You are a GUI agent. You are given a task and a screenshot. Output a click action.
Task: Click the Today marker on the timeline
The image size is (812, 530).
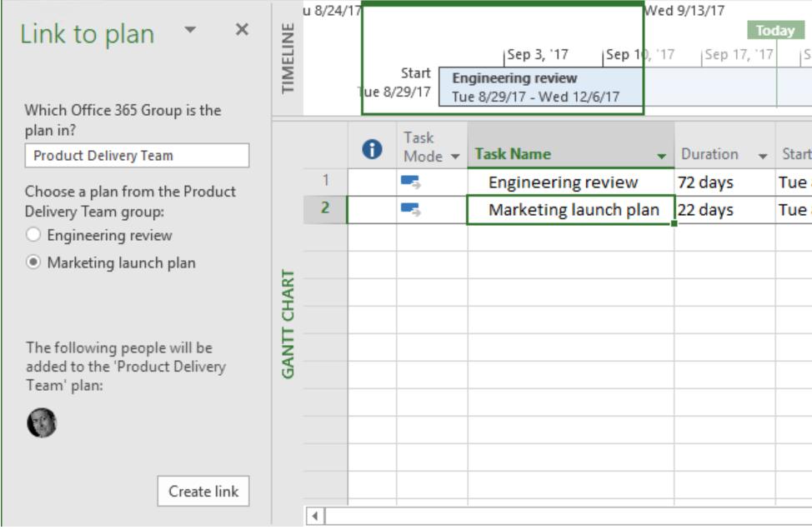[775, 31]
